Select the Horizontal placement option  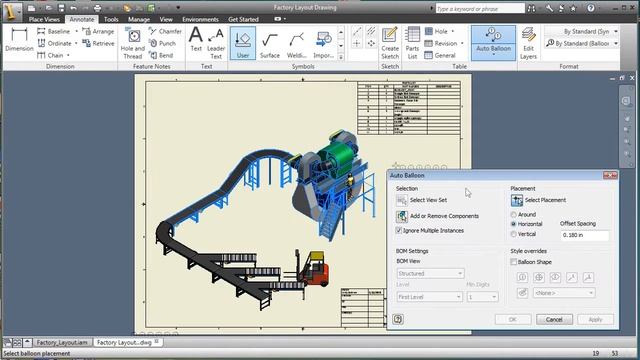(x=513, y=224)
